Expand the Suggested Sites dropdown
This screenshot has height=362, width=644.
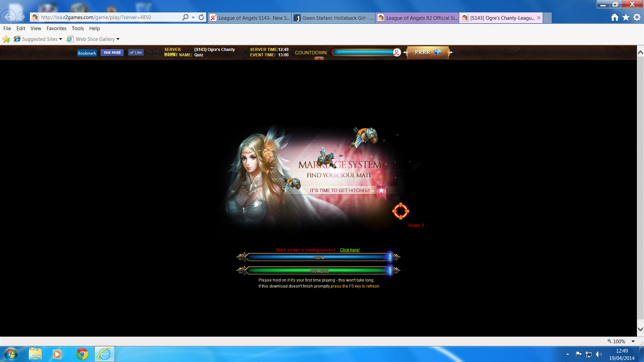pos(60,39)
